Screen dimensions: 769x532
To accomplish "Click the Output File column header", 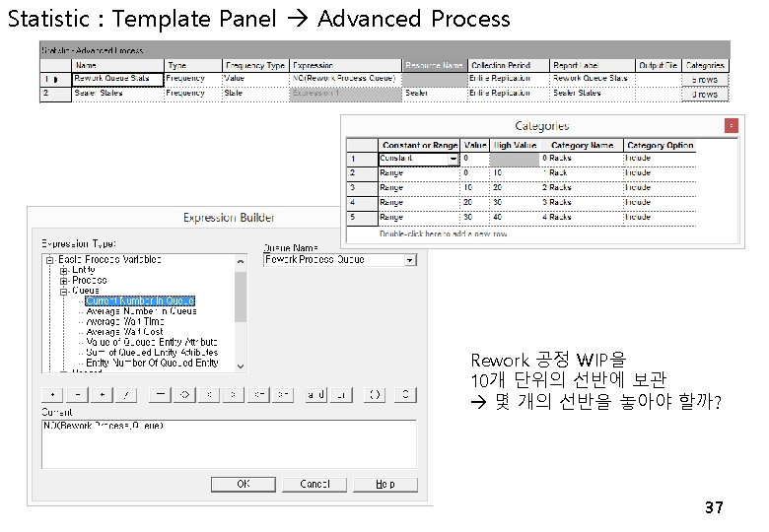I will coord(659,65).
